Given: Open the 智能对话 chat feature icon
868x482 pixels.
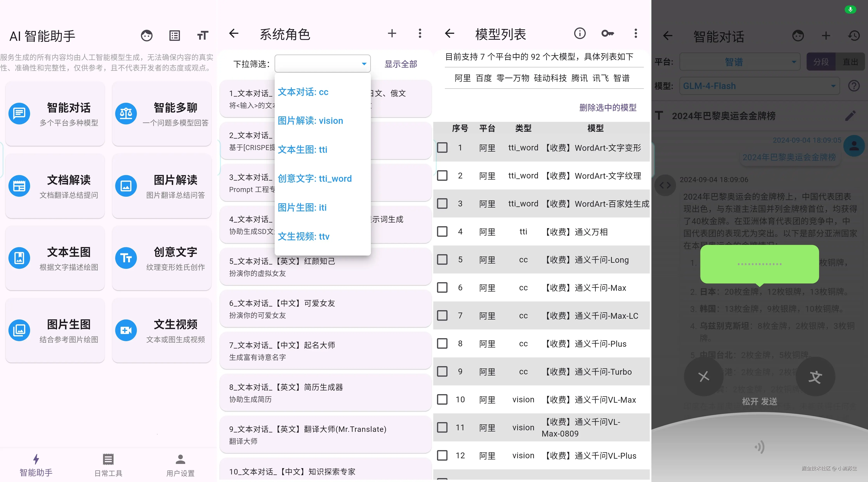Looking at the screenshot, I should pos(19,114).
